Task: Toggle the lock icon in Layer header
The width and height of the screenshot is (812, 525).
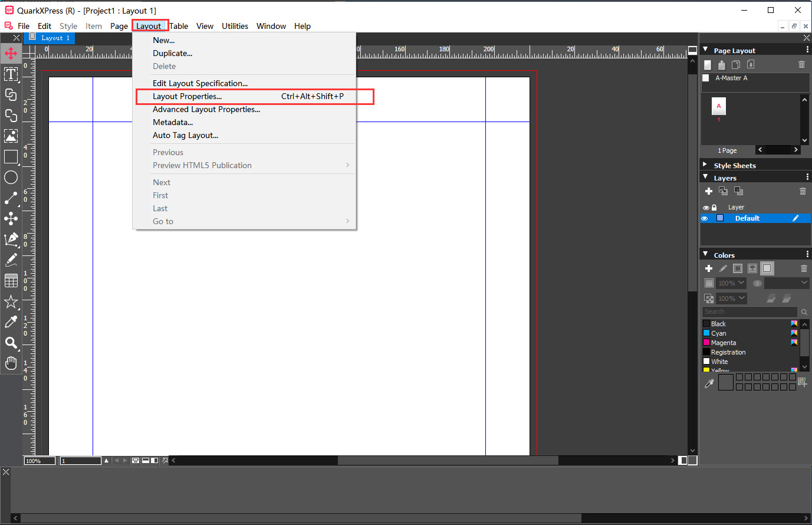Action: pyautogui.click(x=714, y=208)
